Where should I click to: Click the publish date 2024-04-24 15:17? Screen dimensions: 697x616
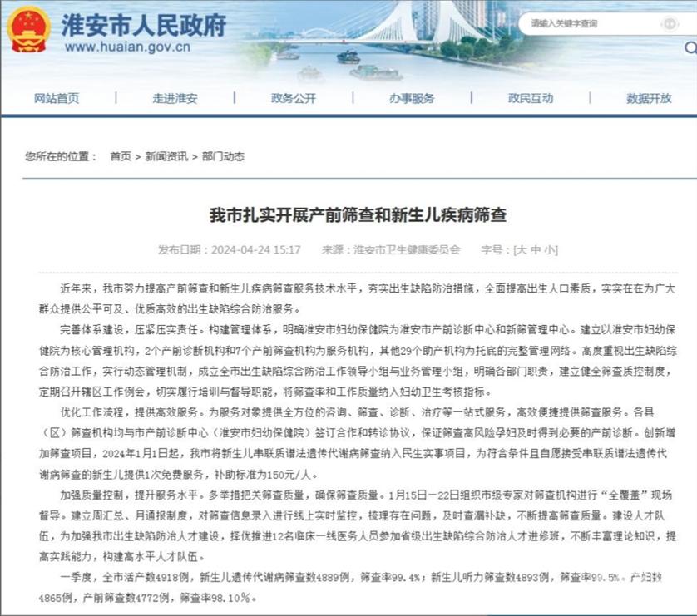pyautogui.click(x=256, y=249)
